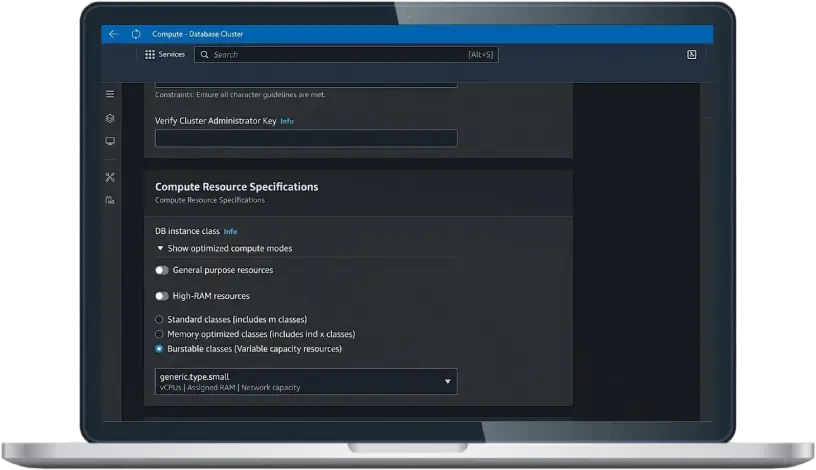Open the cloud shell terminal icon
Viewport: 816px width, 470px height.
(692, 55)
